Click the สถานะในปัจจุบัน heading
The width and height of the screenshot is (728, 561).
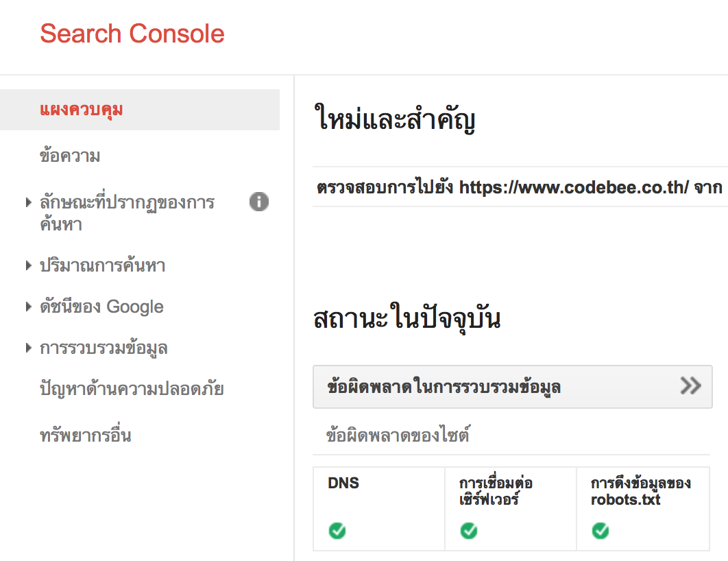click(407, 318)
